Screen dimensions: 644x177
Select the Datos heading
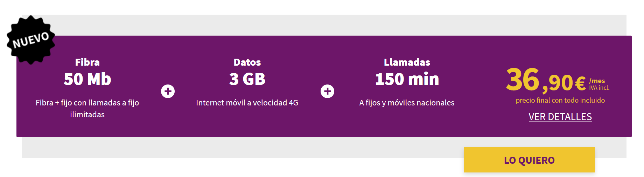pos(247,62)
